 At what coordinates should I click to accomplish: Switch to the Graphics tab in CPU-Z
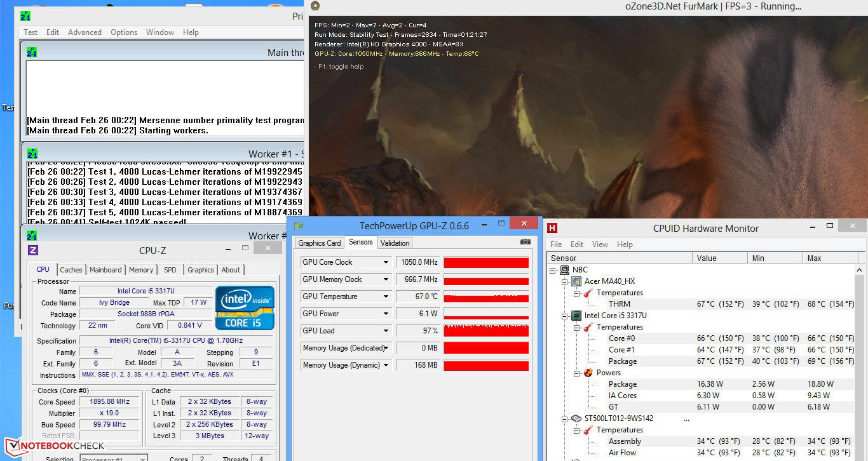point(201,270)
